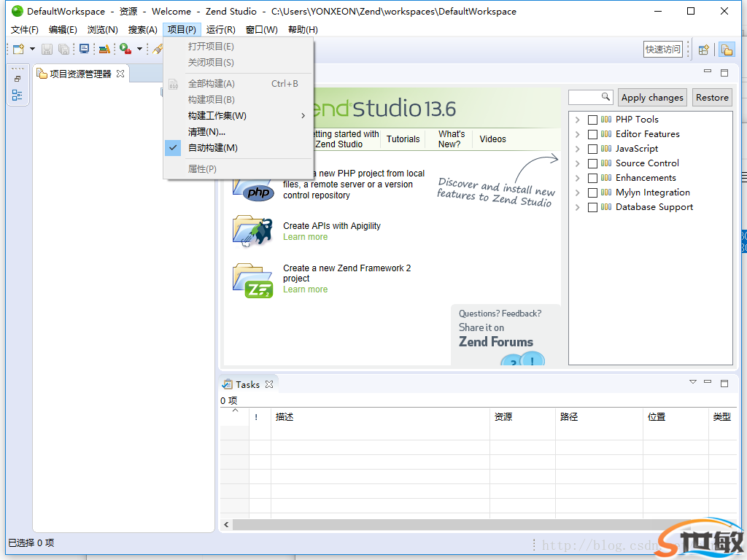This screenshot has width=747, height=560.
Task: Click the restore view icon in left sidebar
Action: tap(18, 79)
